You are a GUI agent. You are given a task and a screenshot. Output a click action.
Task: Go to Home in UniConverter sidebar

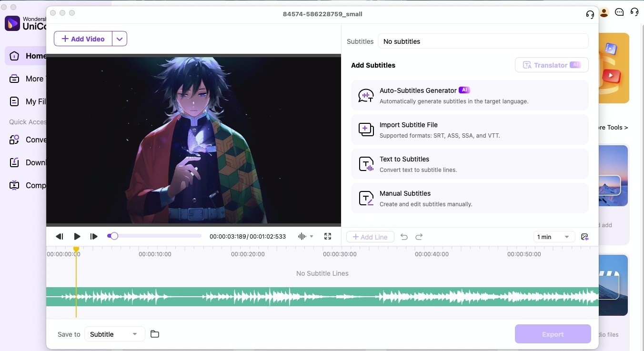pos(26,56)
